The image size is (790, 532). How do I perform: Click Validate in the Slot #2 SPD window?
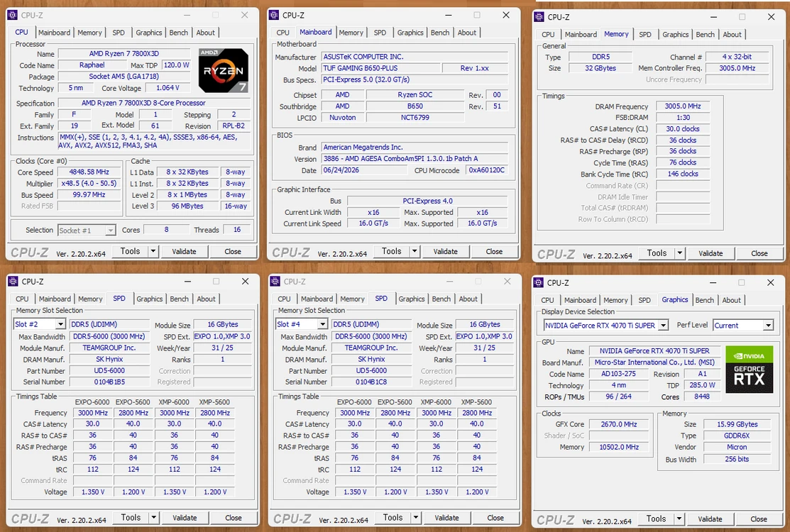(185, 517)
